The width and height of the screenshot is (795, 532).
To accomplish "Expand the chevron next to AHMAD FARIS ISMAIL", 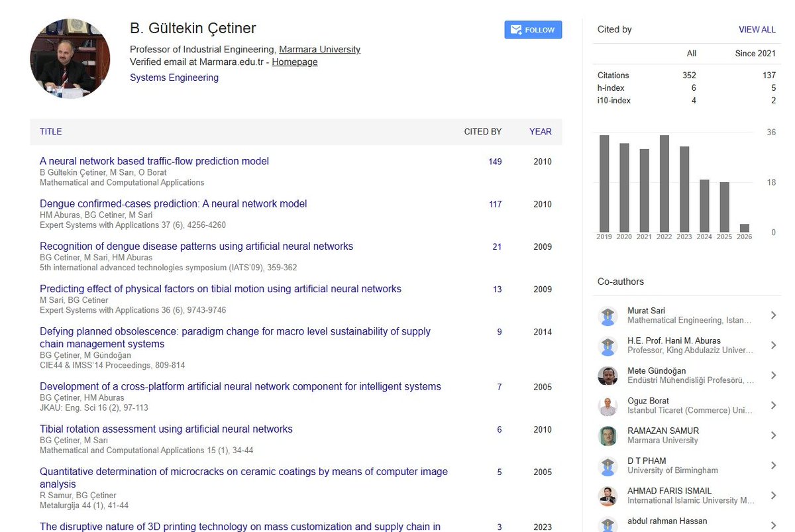I will [x=773, y=496].
